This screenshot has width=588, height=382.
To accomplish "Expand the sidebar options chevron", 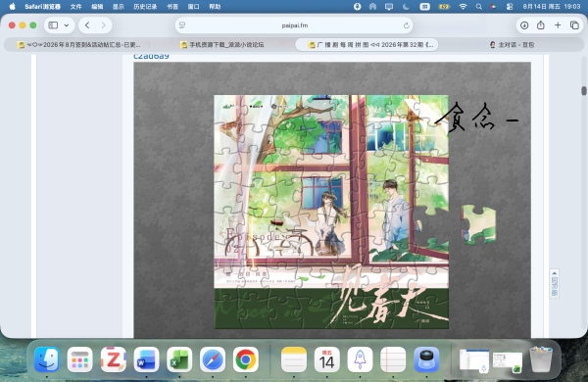I will click(67, 25).
